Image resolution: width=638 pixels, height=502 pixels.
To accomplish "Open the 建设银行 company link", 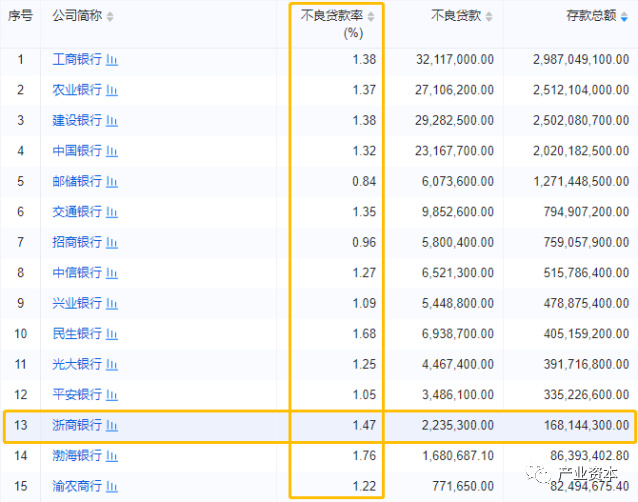I will 77,120.
